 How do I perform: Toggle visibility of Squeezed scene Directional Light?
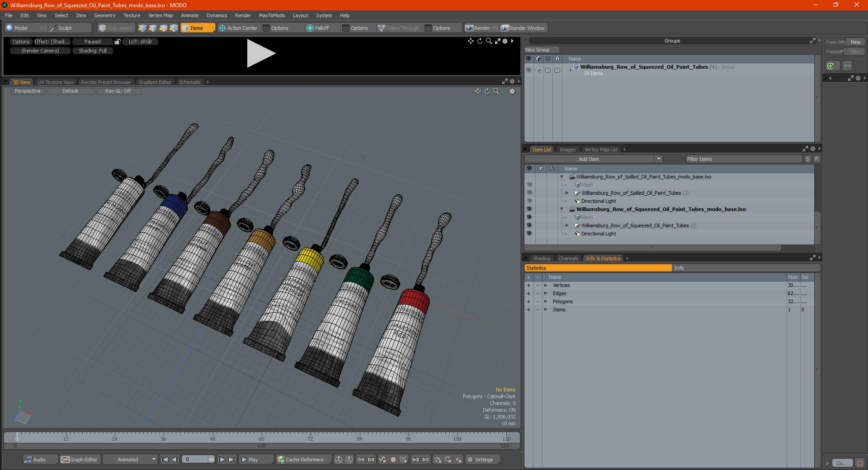(529, 234)
